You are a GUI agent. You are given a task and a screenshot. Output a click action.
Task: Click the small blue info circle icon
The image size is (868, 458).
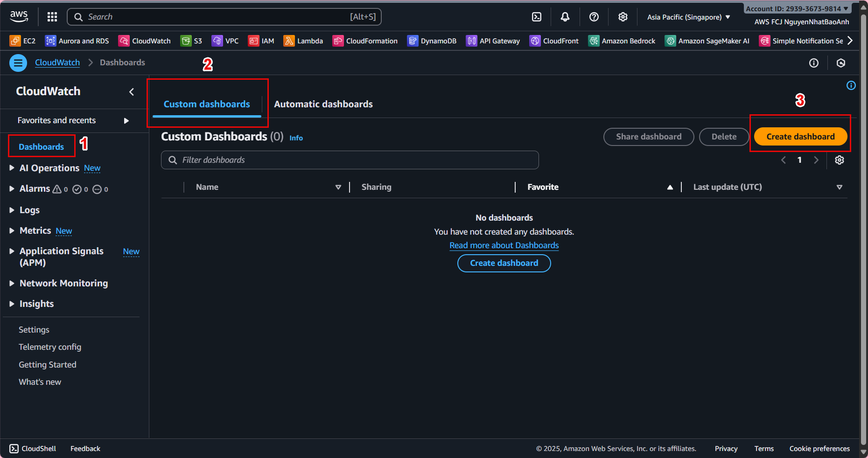click(851, 85)
